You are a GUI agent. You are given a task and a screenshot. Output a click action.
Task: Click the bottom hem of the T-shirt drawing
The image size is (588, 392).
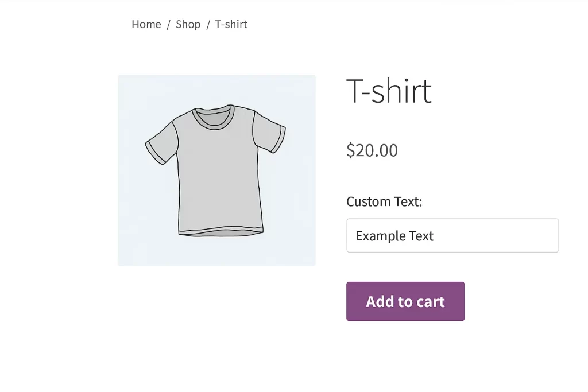[220, 232]
